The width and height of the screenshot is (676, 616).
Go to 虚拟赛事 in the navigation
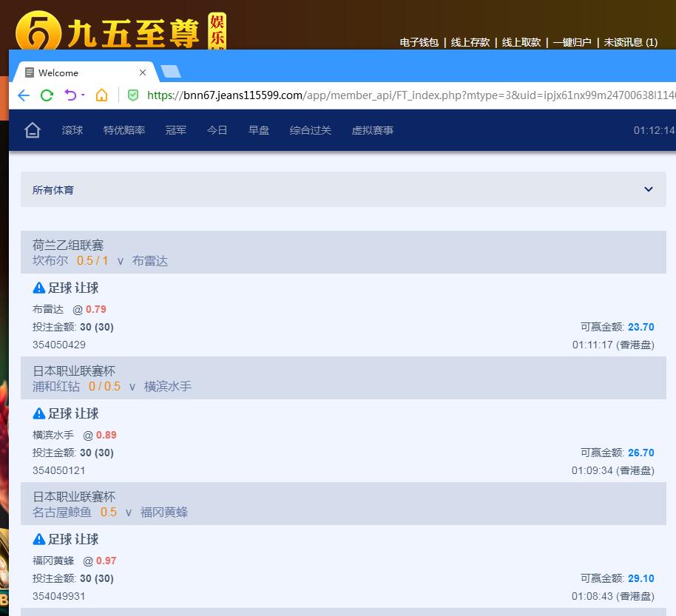point(373,130)
